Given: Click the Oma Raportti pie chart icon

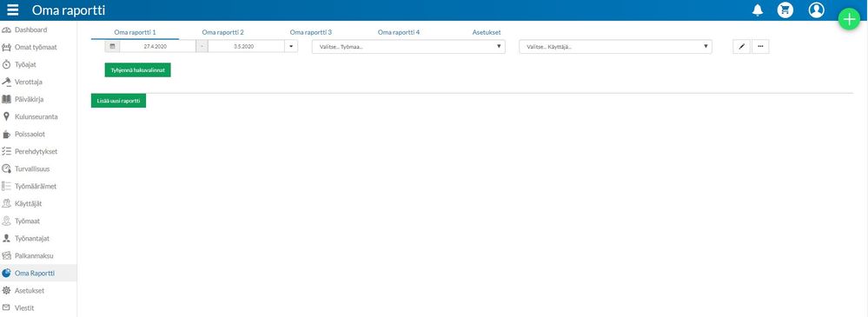Looking at the screenshot, I should tap(7, 274).
